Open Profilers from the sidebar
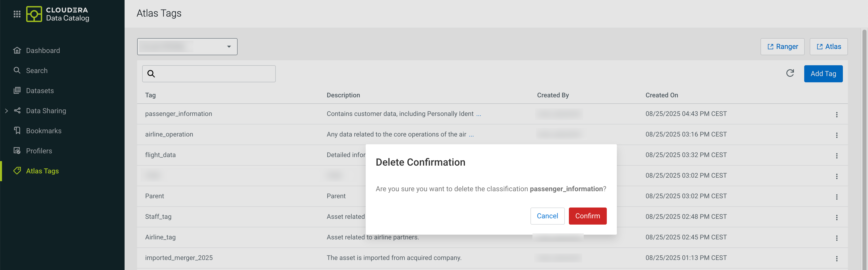This screenshot has width=868, height=270. coord(39,151)
